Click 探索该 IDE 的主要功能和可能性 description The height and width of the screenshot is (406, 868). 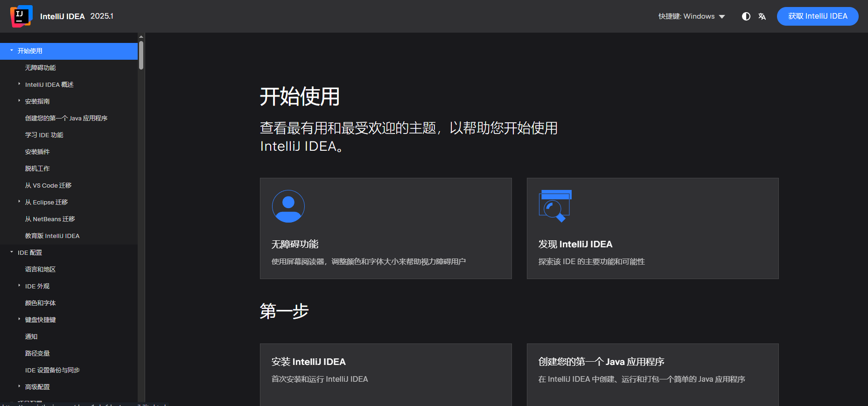591,262
